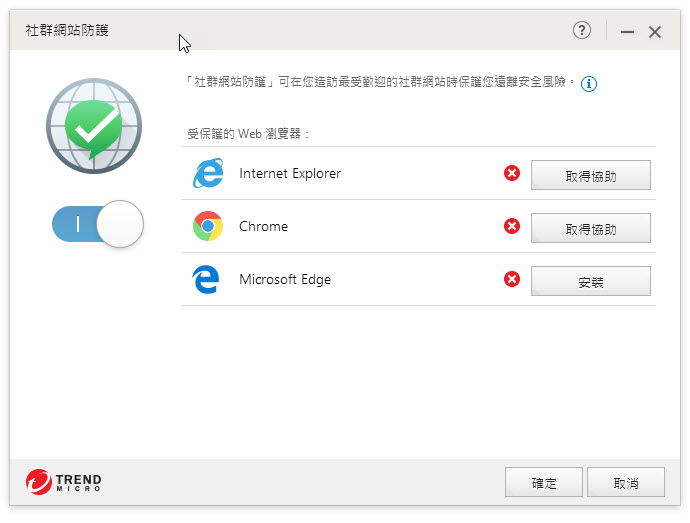The width and height of the screenshot is (690, 523).
Task: Click 取得協助 button for Chrome
Action: (x=590, y=228)
